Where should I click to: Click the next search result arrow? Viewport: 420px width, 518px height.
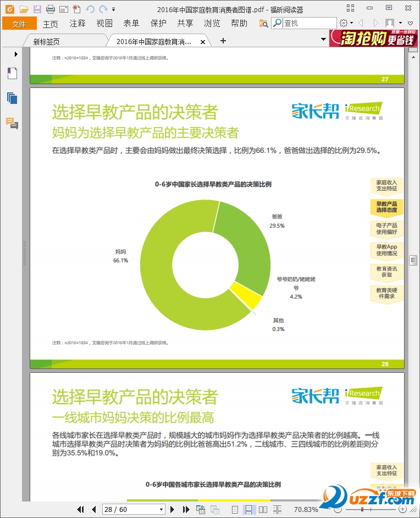point(375,23)
